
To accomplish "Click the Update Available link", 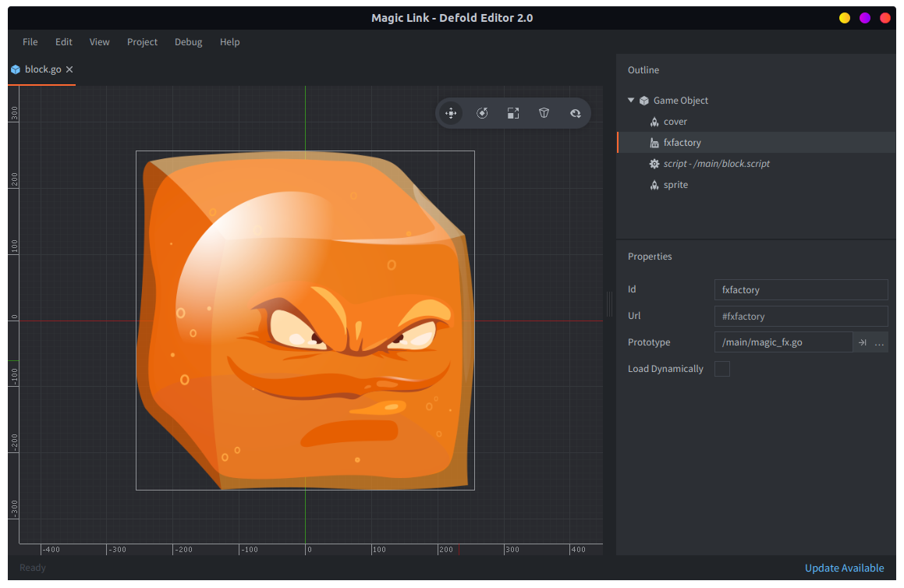I will 844,568.
